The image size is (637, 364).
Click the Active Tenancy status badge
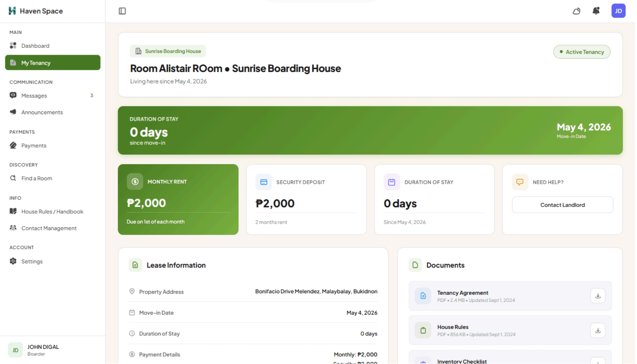coord(582,52)
